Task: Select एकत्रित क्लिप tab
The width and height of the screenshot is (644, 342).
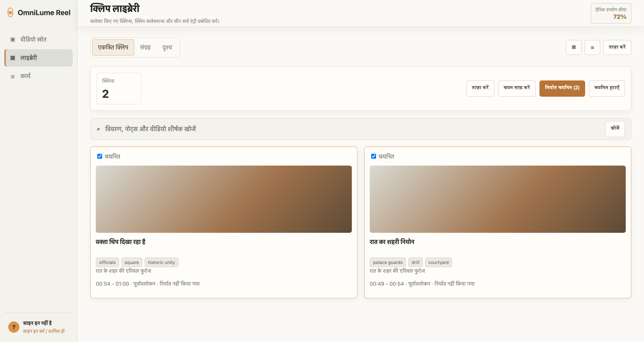Action: coord(113,47)
